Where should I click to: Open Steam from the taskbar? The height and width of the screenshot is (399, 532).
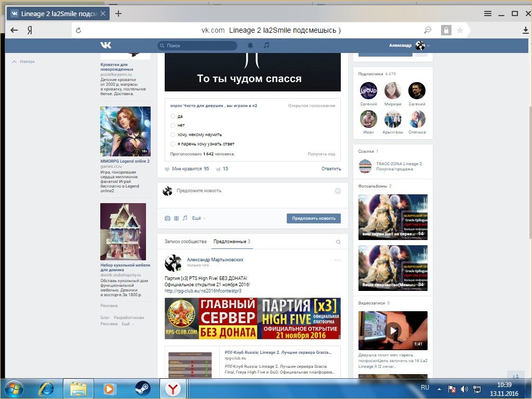[142, 389]
